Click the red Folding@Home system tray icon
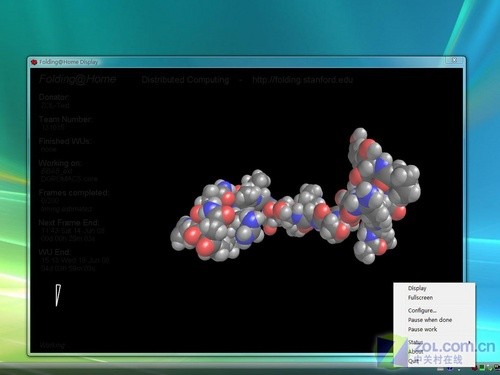Screen dimensions: 500x375 pyautogui.click(x=474, y=368)
